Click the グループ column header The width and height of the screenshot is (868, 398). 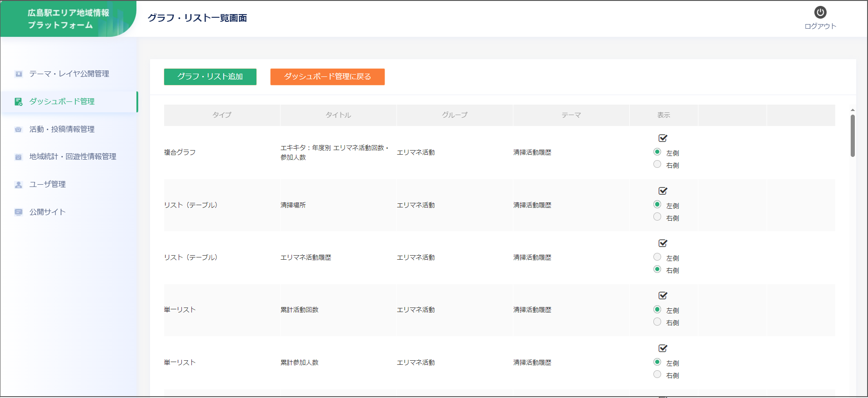(x=455, y=115)
